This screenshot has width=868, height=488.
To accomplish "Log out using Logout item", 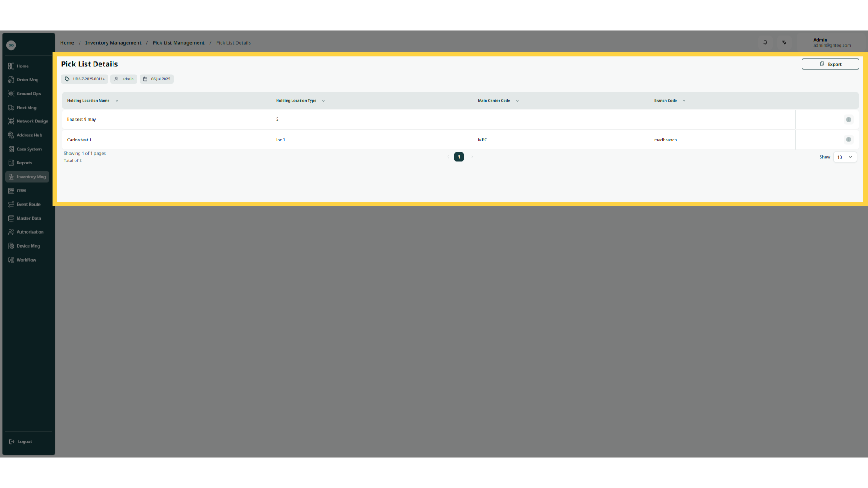I will [21, 441].
